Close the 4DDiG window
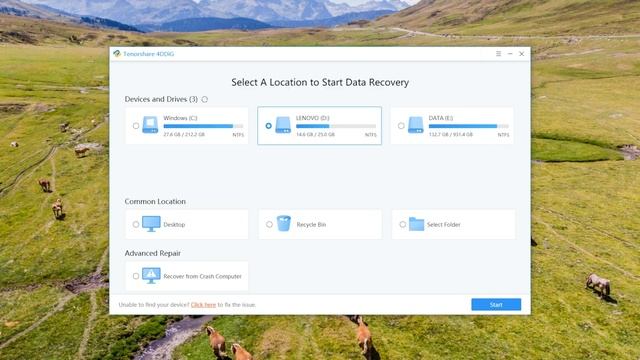640x360 pixels. coord(522,54)
